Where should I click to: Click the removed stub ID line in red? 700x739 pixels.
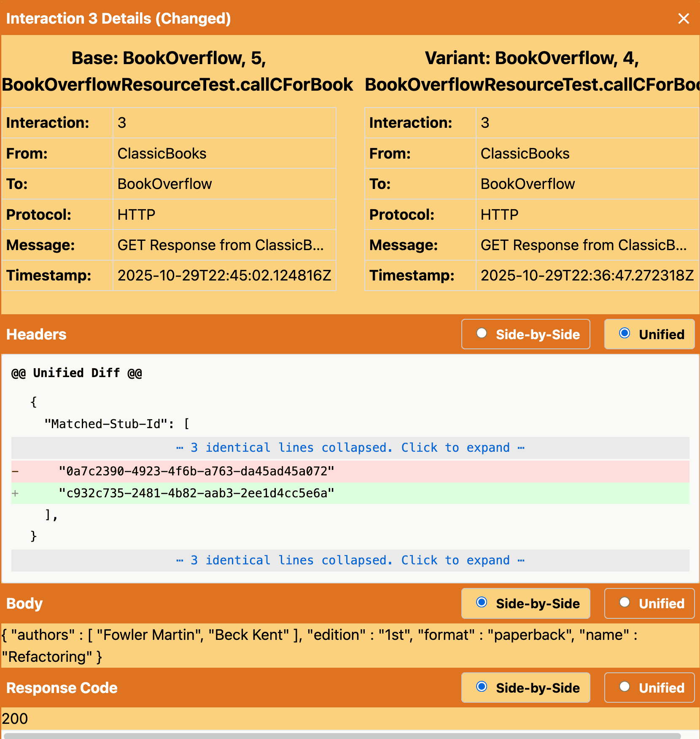pos(196,471)
